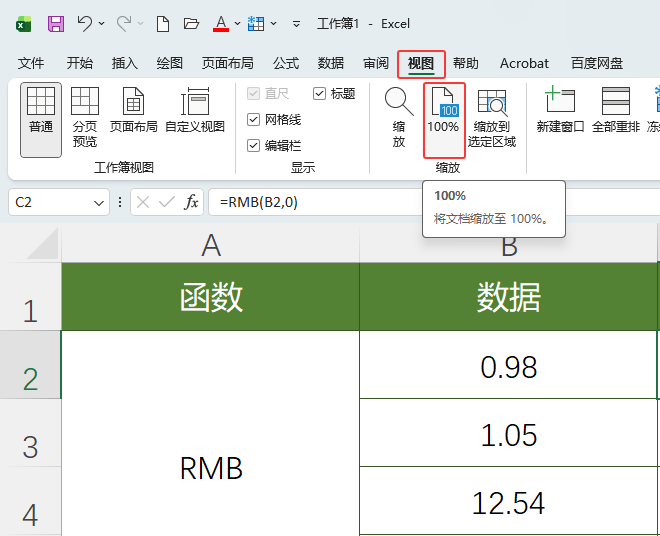Viewport: 660px width, 536px height.
Task: Click the Name Box showing C2
Action: coord(51,203)
